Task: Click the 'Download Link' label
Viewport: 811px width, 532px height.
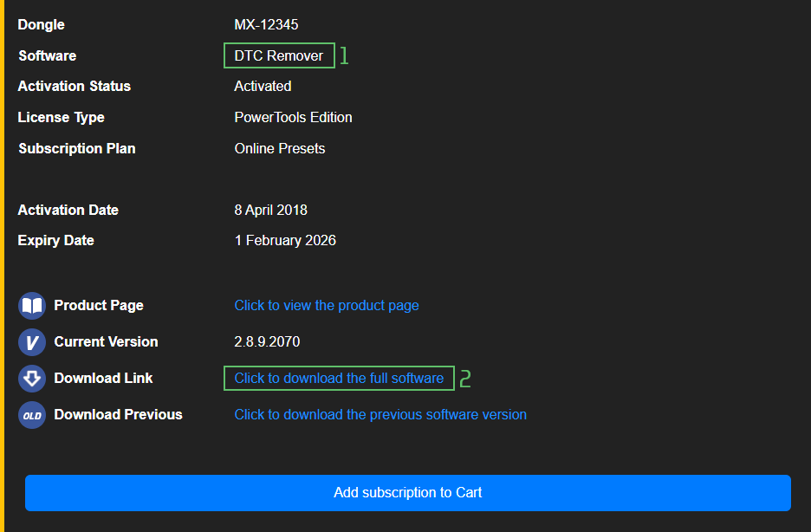Action: click(103, 378)
